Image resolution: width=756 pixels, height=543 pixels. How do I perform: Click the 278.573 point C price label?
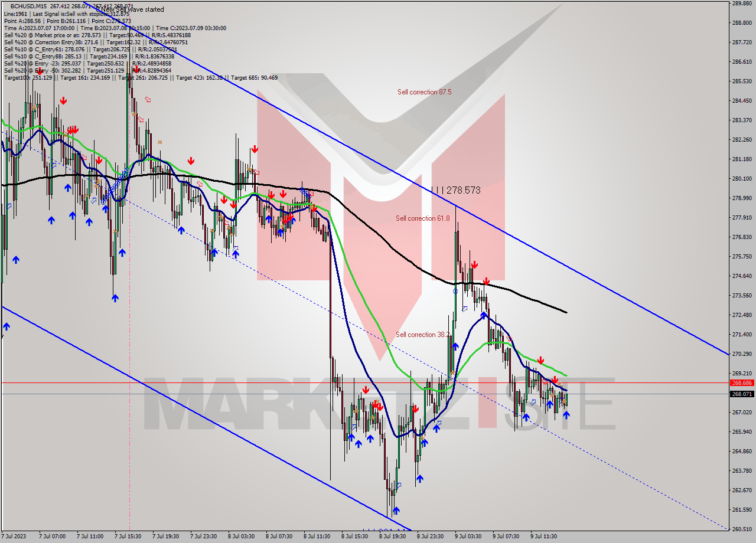coord(463,191)
